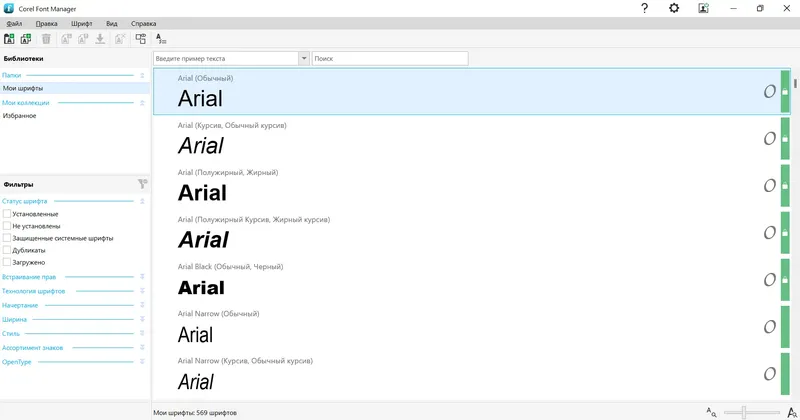
Task: Click the download arrow toolbar icon
Action: [100, 39]
